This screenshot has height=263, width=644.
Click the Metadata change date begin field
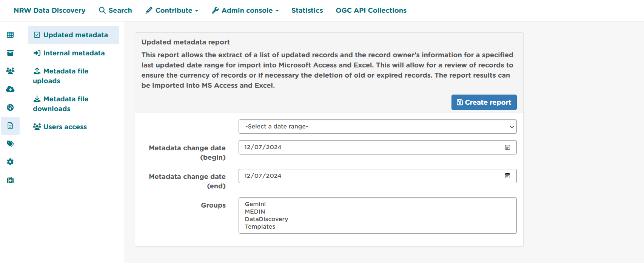[x=377, y=147]
